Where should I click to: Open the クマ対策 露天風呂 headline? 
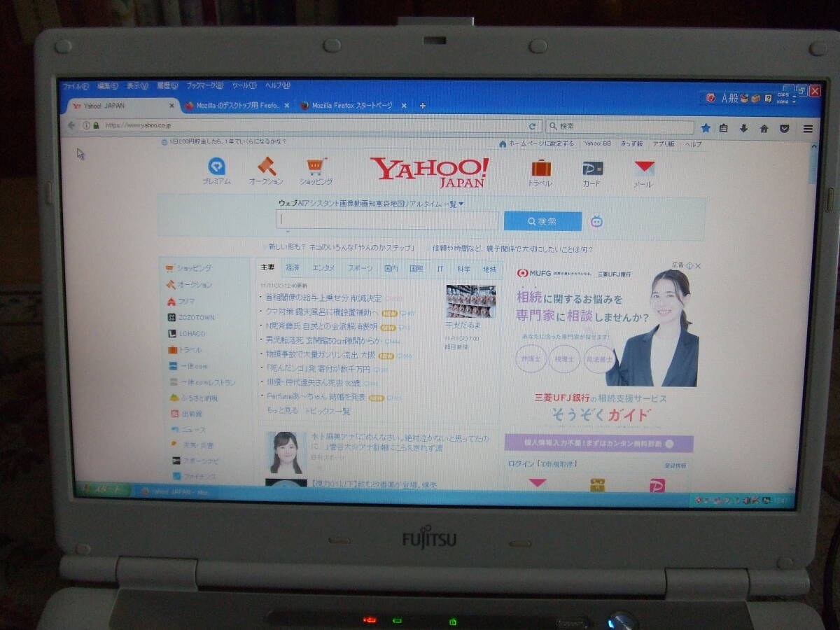[322, 312]
